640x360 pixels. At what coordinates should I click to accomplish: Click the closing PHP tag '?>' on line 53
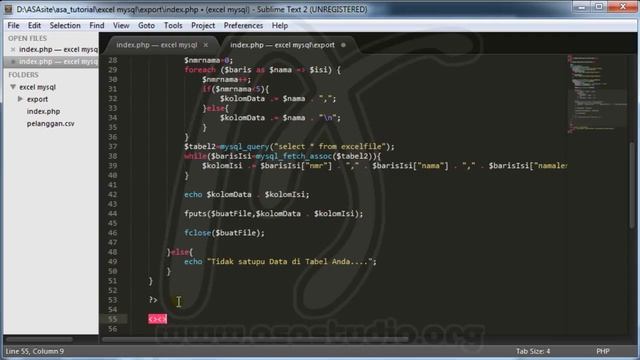coord(153,300)
